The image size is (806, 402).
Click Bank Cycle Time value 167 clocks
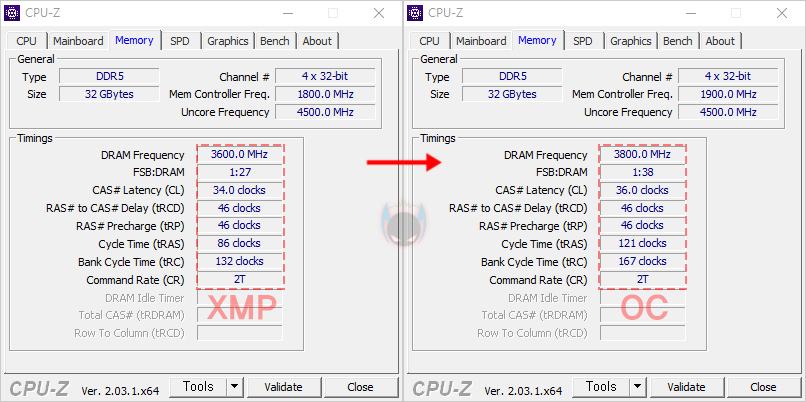click(643, 261)
